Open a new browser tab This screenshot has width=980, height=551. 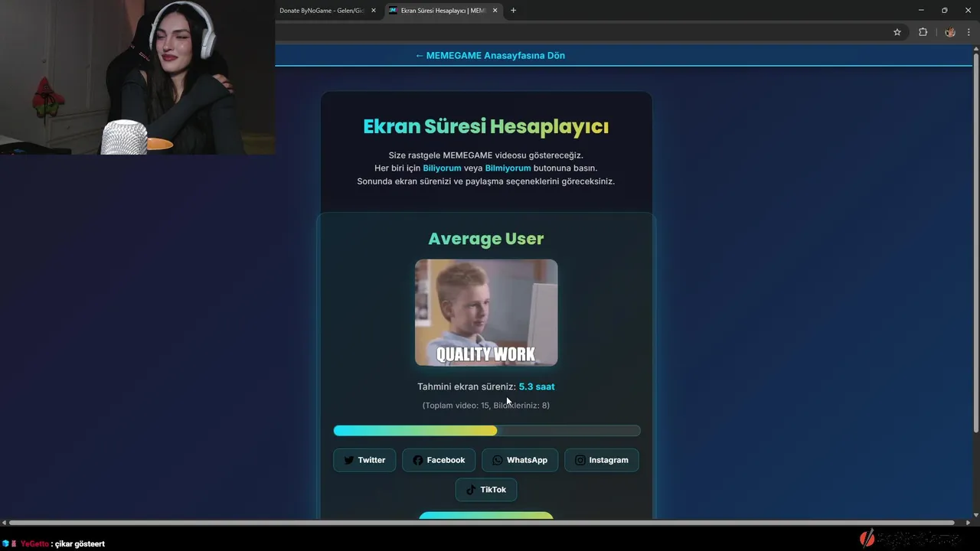513,11
